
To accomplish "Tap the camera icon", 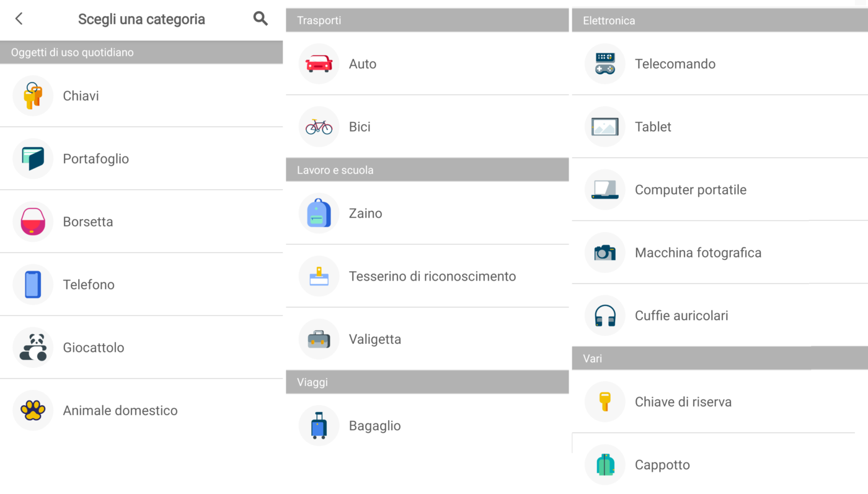I will pyautogui.click(x=604, y=253).
